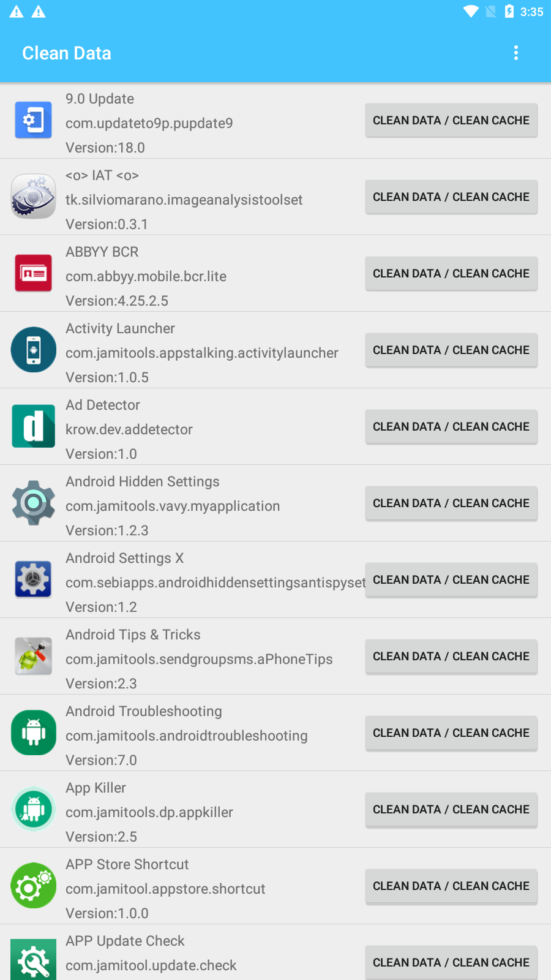The image size is (551, 980).
Task: Select package com.updateto9p.pupdate9
Action: coord(149,123)
